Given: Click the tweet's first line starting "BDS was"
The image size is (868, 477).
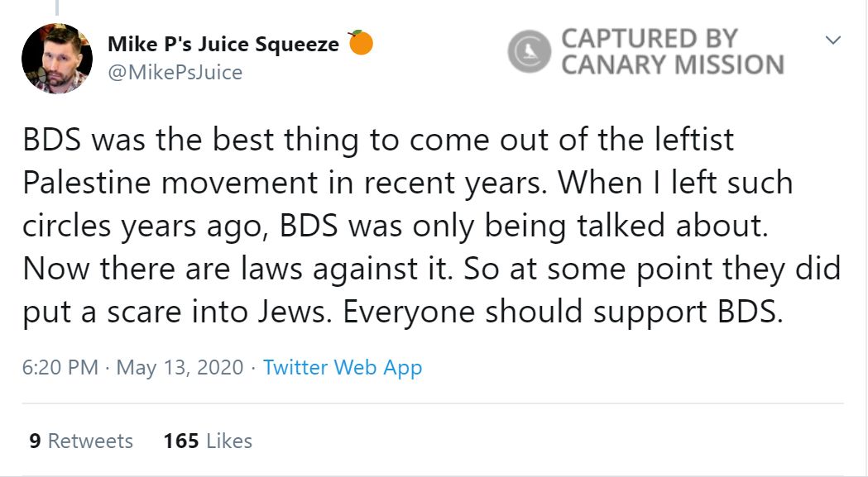Looking at the screenshot, I should pyautogui.click(x=377, y=140).
